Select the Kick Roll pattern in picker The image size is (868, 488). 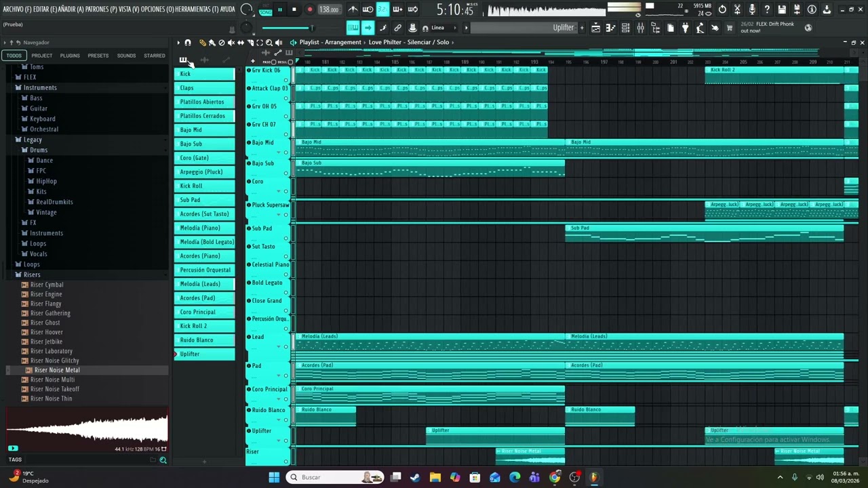point(204,186)
